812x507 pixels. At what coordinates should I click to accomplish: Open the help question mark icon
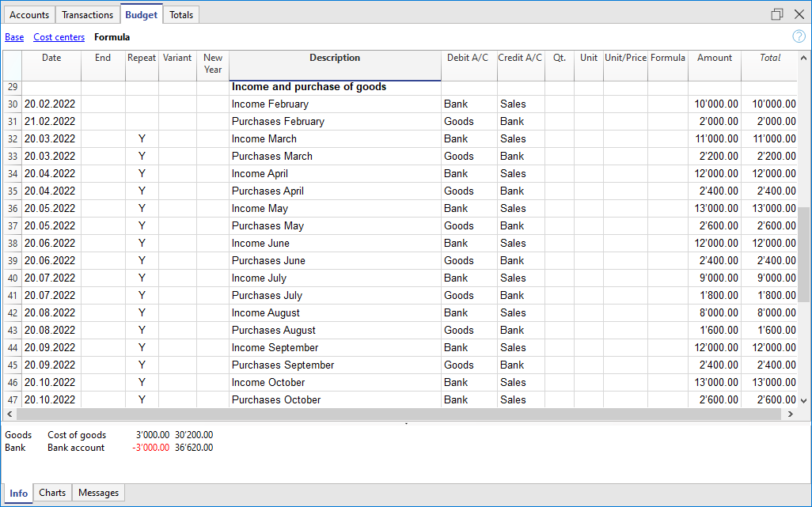[x=799, y=36]
